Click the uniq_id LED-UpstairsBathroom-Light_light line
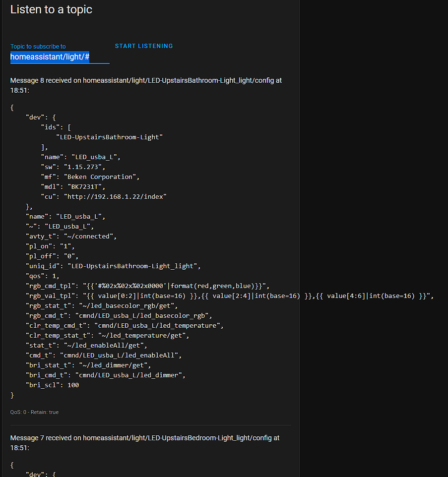Image resolution: width=448 pixels, height=477 pixels. click(x=113, y=266)
